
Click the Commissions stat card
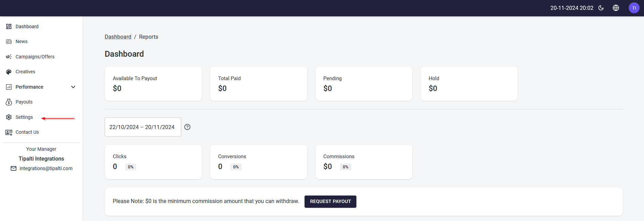(x=363, y=162)
